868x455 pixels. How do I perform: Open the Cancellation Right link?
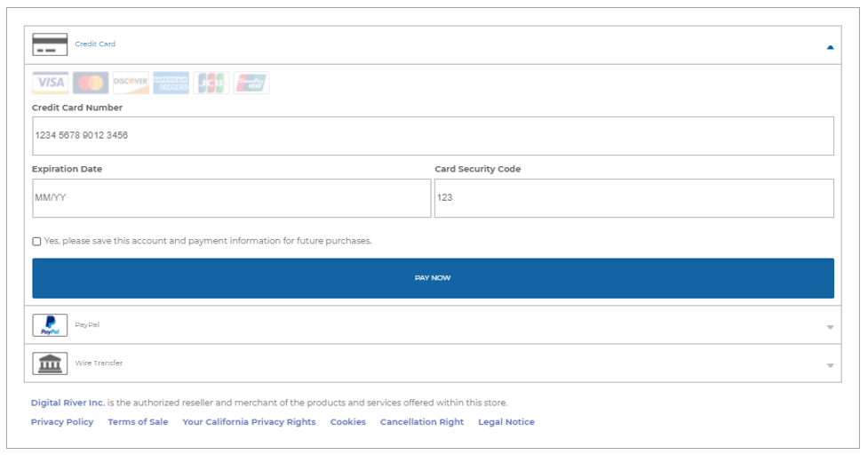pos(422,422)
